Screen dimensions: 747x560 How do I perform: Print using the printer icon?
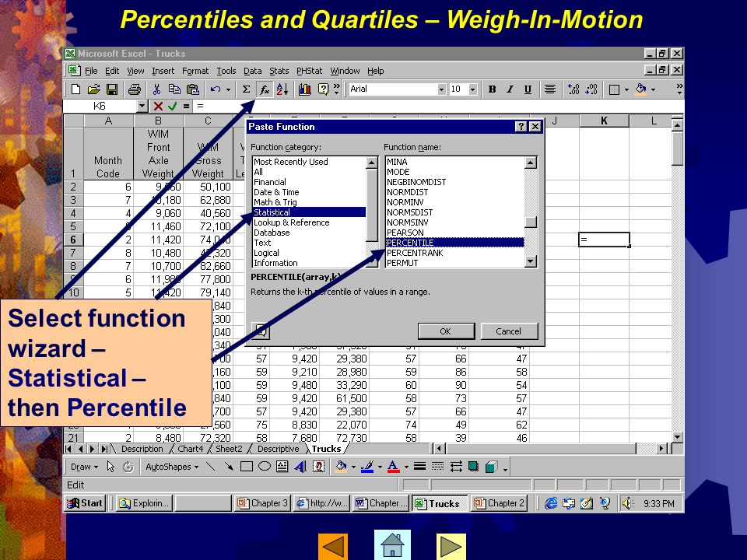coord(135,89)
